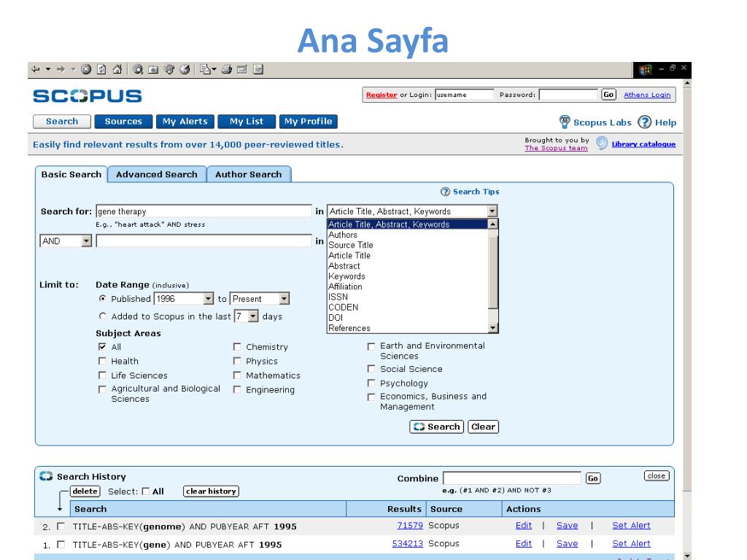Open the My List navigation tab

[x=247, y=122]
